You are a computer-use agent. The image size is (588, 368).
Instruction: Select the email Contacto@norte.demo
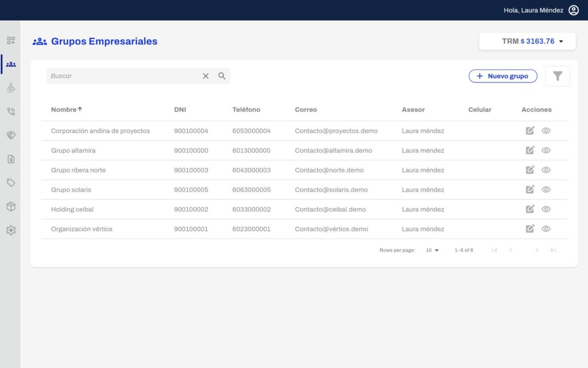click(x=329, y=170)
